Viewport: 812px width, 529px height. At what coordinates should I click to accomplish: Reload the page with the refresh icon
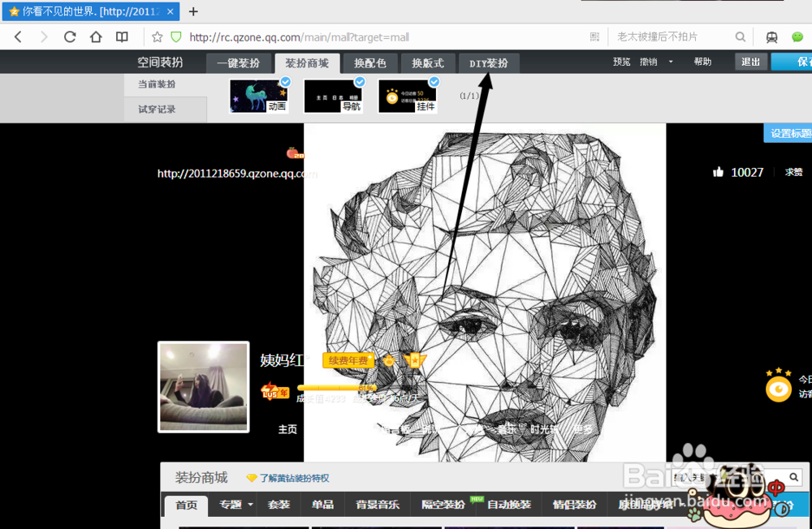[70, 37]
